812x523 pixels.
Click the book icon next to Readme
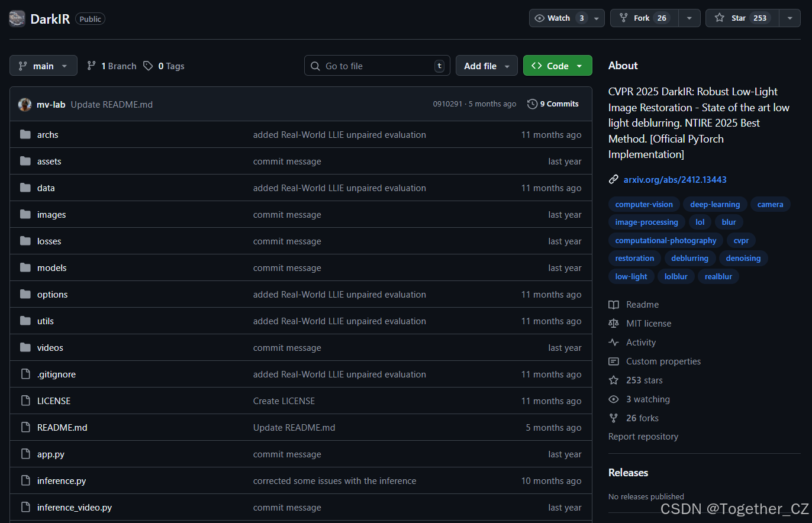tap(614, 305)
